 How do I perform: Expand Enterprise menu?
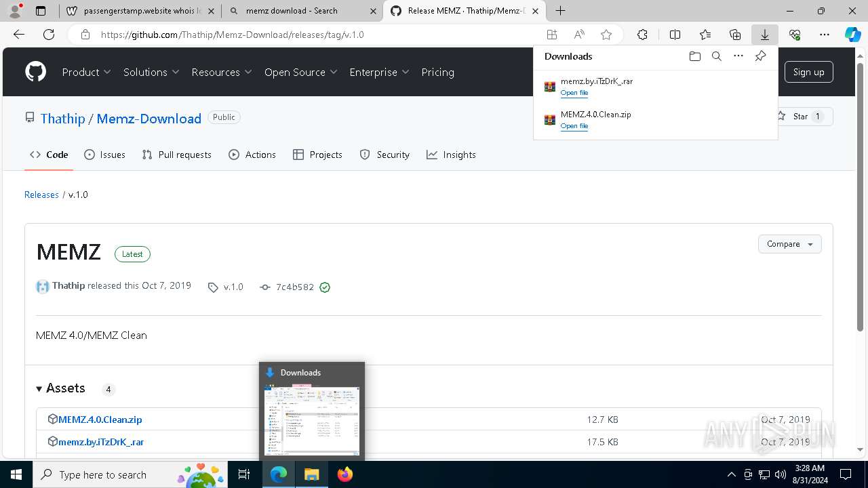pyautogui.click(x=379, y=72)
